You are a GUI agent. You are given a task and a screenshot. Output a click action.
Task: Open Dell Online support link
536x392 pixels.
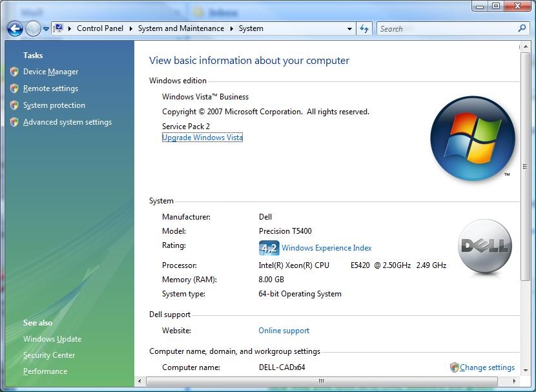pyautogui.click(x=283, y=331)
